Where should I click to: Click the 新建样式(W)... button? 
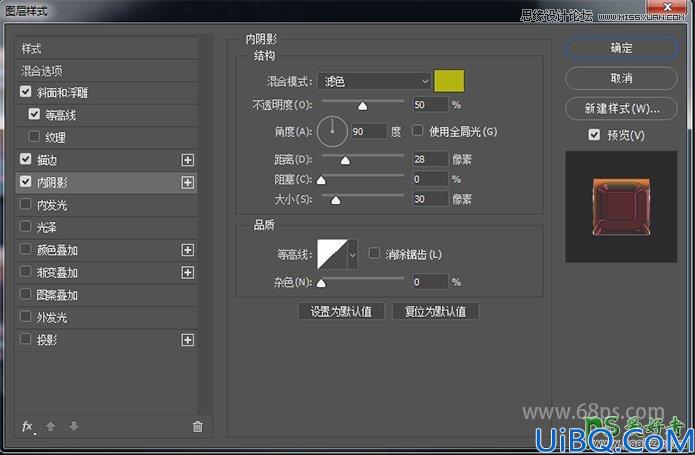[621, 109]
